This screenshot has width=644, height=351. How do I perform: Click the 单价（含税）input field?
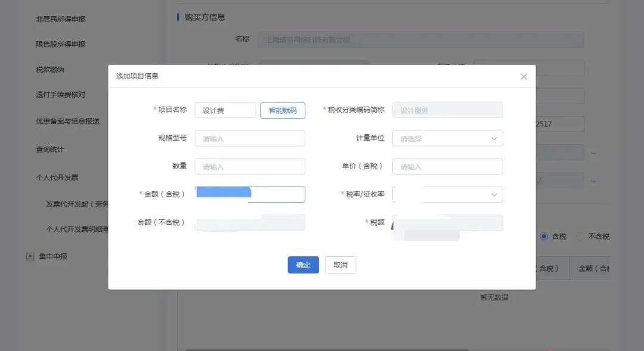[x=447, y=166]
